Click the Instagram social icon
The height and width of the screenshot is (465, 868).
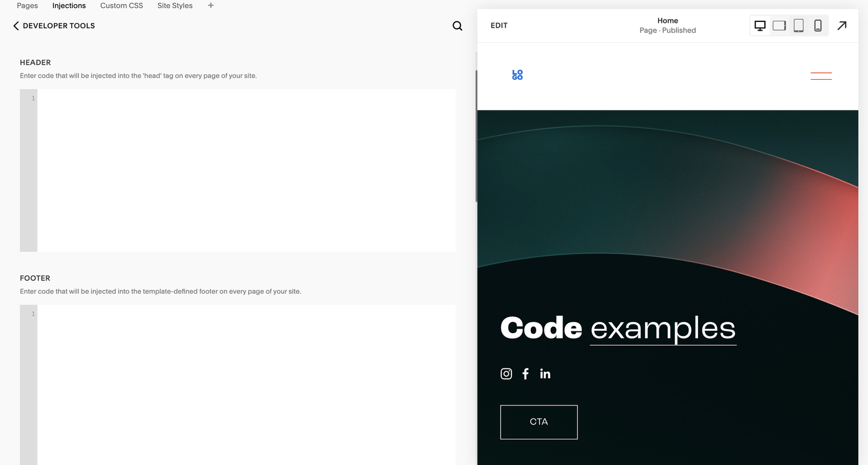tap(506, 374)
